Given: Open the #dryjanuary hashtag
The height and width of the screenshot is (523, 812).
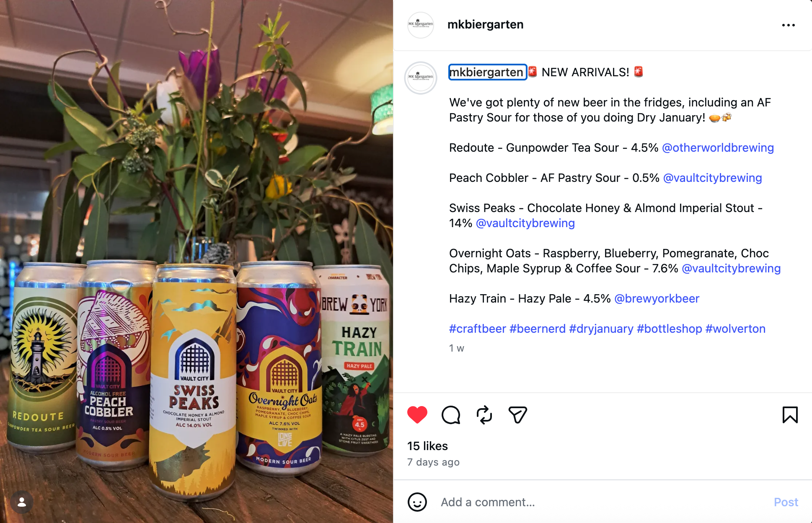Looking at the screenshot, I should [x=601, y=329].
